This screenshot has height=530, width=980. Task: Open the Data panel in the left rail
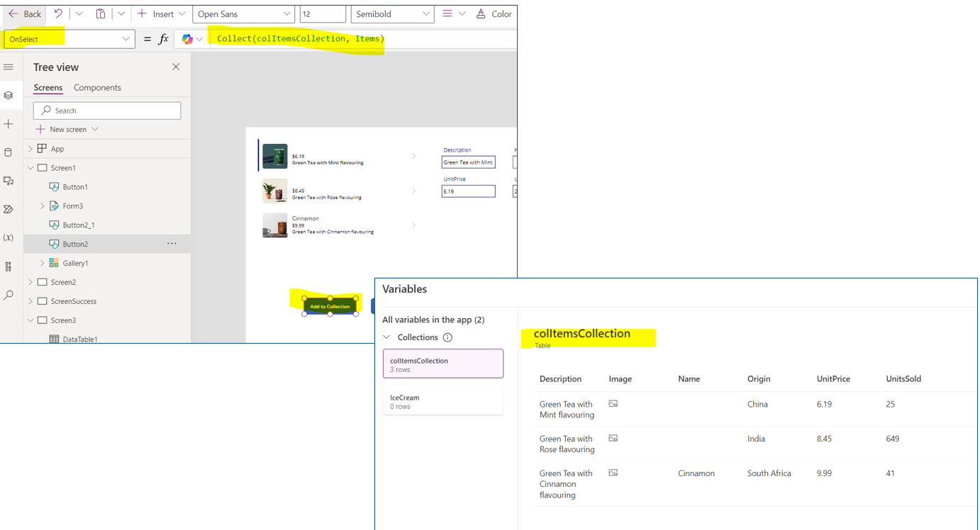[9, 152]
